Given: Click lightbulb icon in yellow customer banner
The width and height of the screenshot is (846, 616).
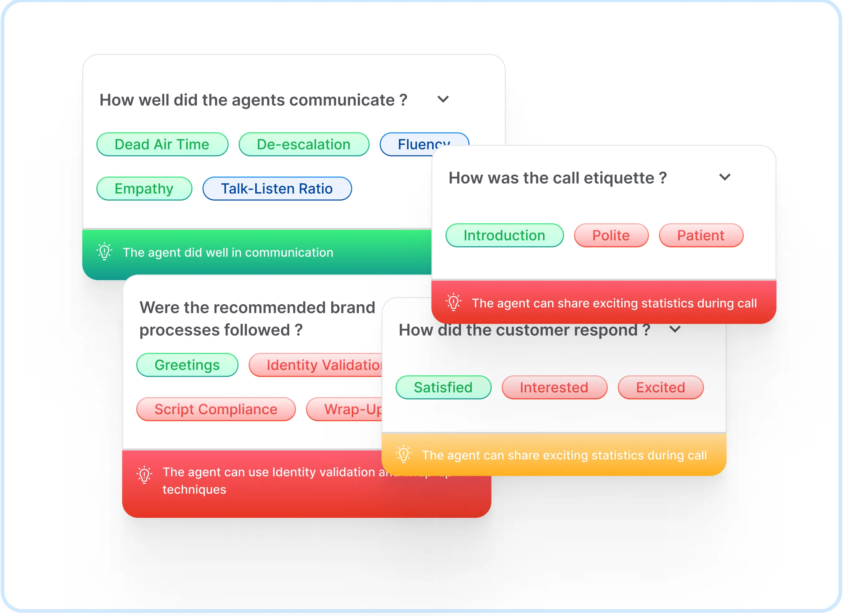Looking at the screenshot, I should pos(404,455).
